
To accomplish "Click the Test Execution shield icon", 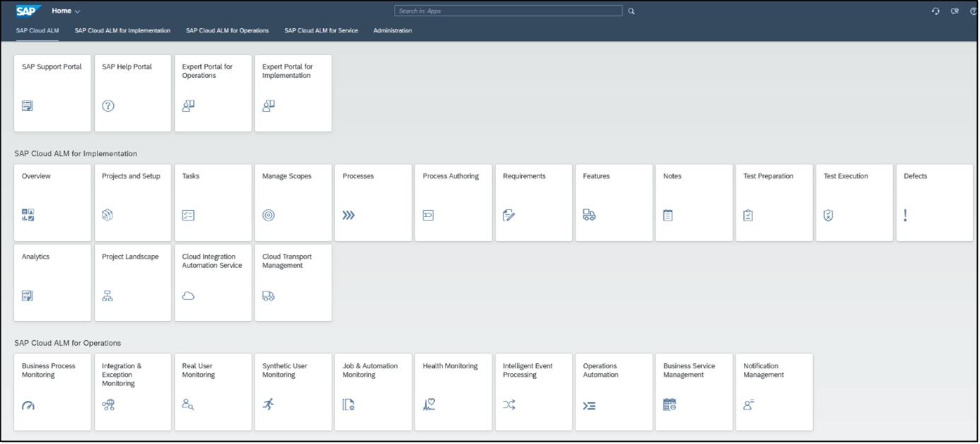I will (x=829, y=215).
